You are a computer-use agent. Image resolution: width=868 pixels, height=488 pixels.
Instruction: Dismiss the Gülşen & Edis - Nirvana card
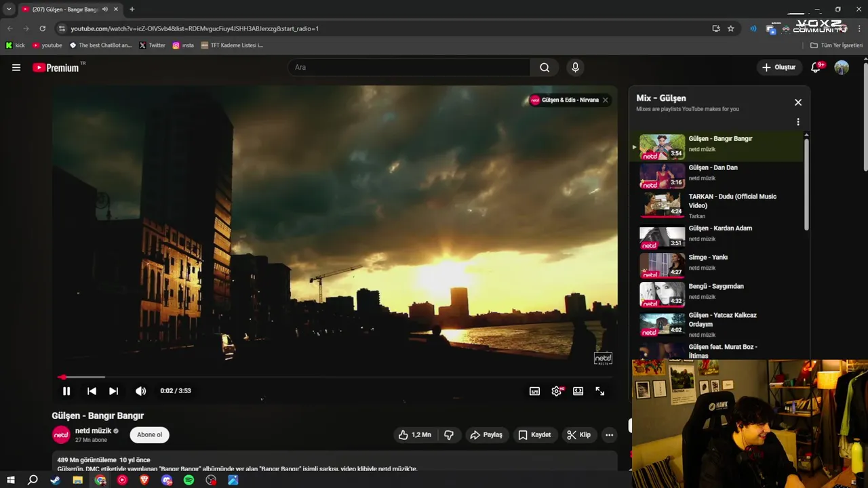pos(606,100)
